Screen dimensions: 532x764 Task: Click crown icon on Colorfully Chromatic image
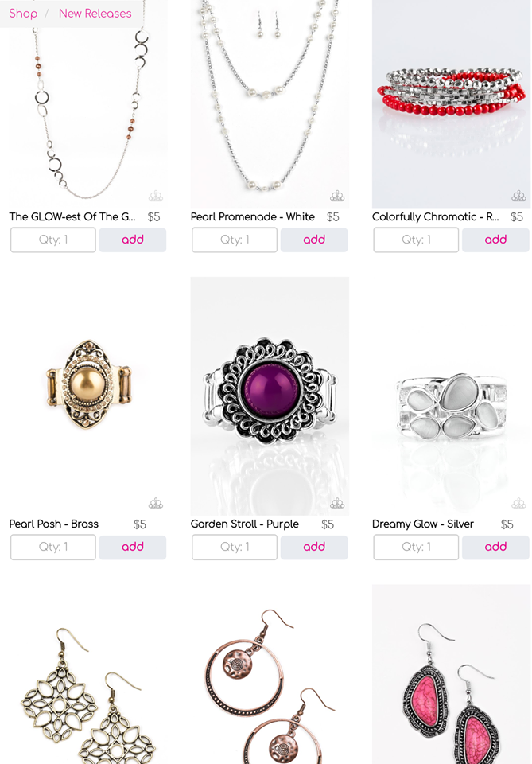click(x=518, y=197)
